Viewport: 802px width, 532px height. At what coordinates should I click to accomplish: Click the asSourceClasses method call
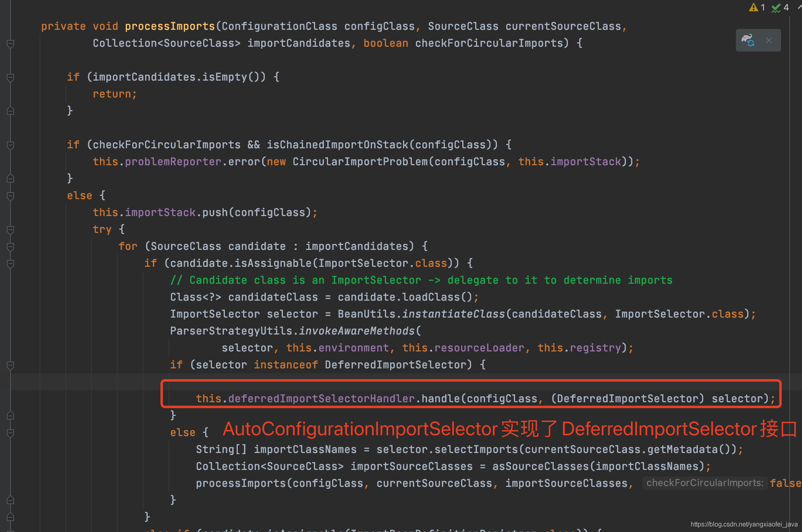(541, 467)
